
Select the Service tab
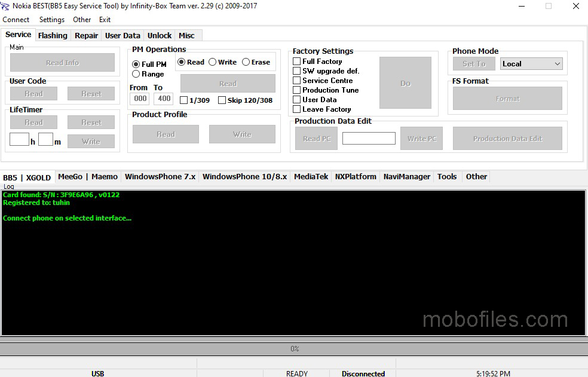[18, 35]
